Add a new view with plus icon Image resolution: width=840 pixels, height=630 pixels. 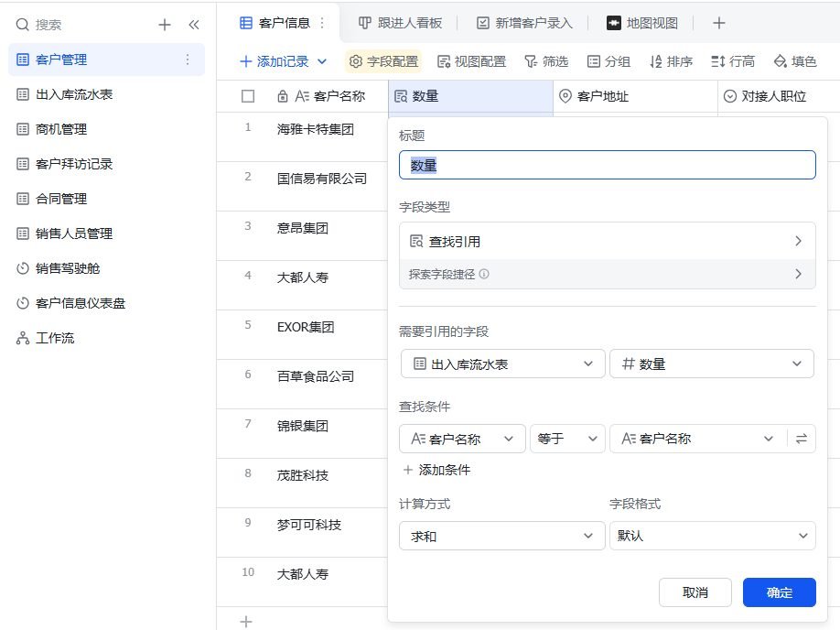(x=719, y=23)
